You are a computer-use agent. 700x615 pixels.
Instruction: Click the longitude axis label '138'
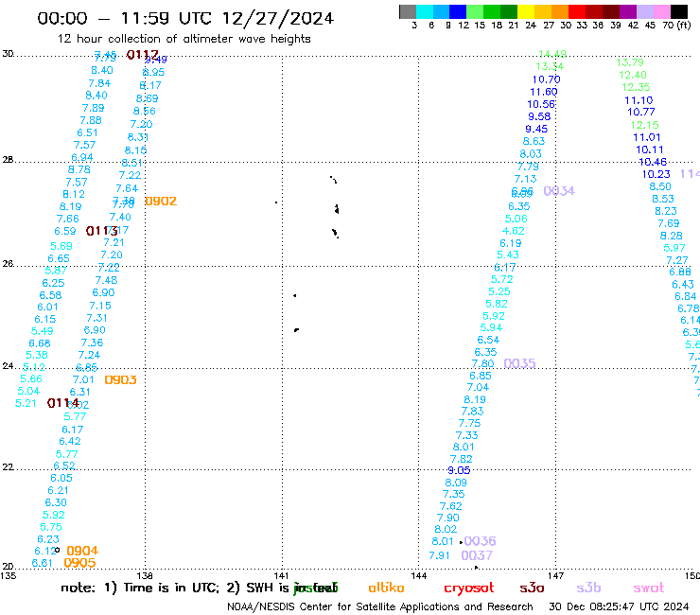145,575
